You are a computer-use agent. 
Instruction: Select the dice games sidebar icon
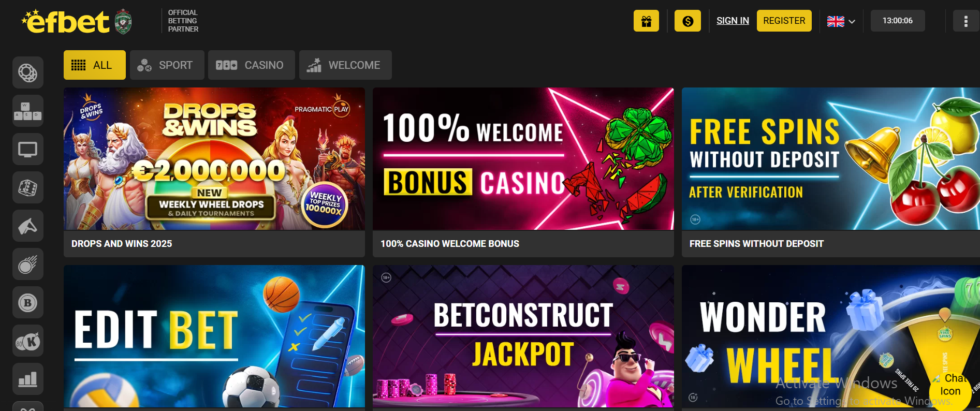click(x=28, y=187)
